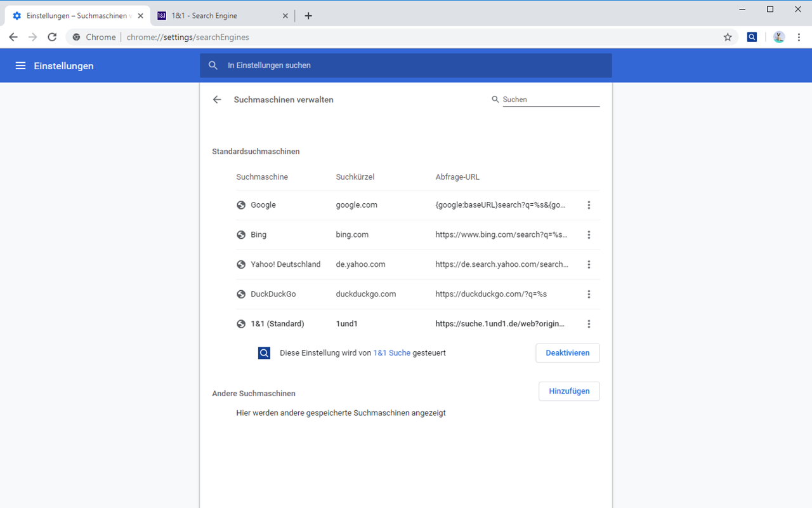
Task: Click the Chrome site info icon in address bar
Action: [x=76, y=37]
